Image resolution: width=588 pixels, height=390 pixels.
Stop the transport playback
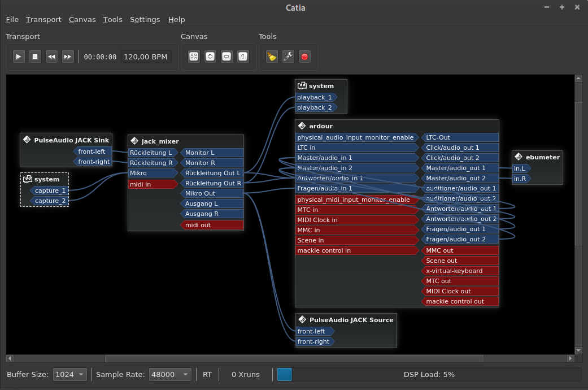click(x=35, y=57)
